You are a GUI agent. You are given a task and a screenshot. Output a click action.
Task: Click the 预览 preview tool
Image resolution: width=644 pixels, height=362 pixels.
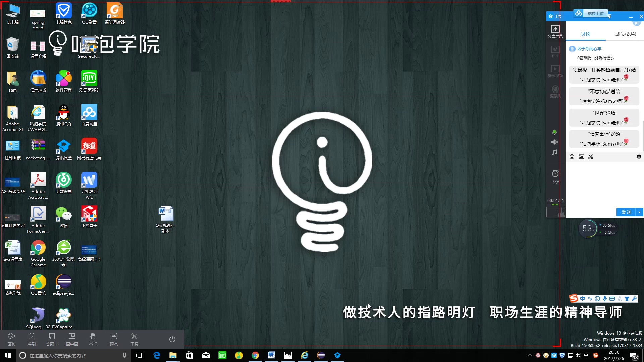(114, 339)
